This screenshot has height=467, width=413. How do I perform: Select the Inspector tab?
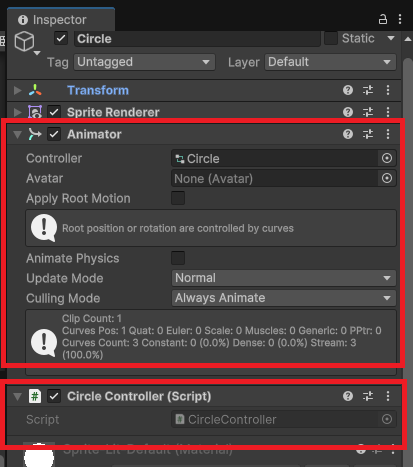(61, 20)
